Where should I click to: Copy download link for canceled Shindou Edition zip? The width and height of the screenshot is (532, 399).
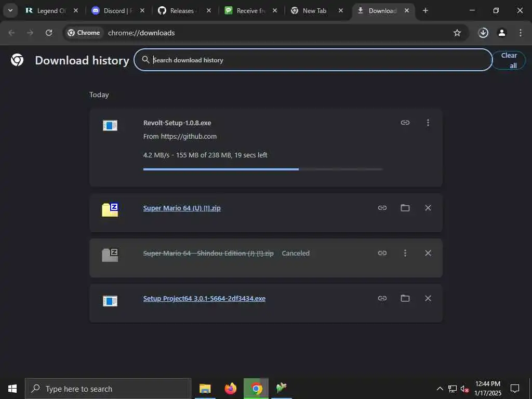[382, 253]
